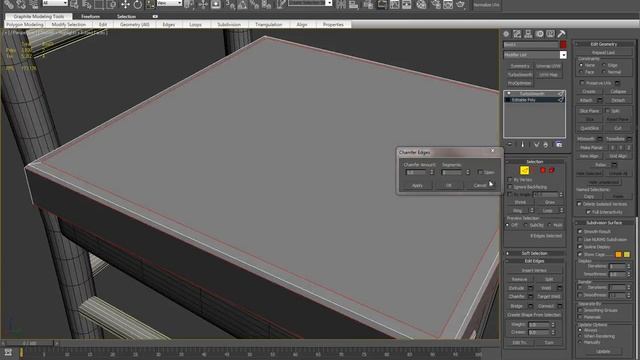Switch to the Selection ribbon tab

127,16
